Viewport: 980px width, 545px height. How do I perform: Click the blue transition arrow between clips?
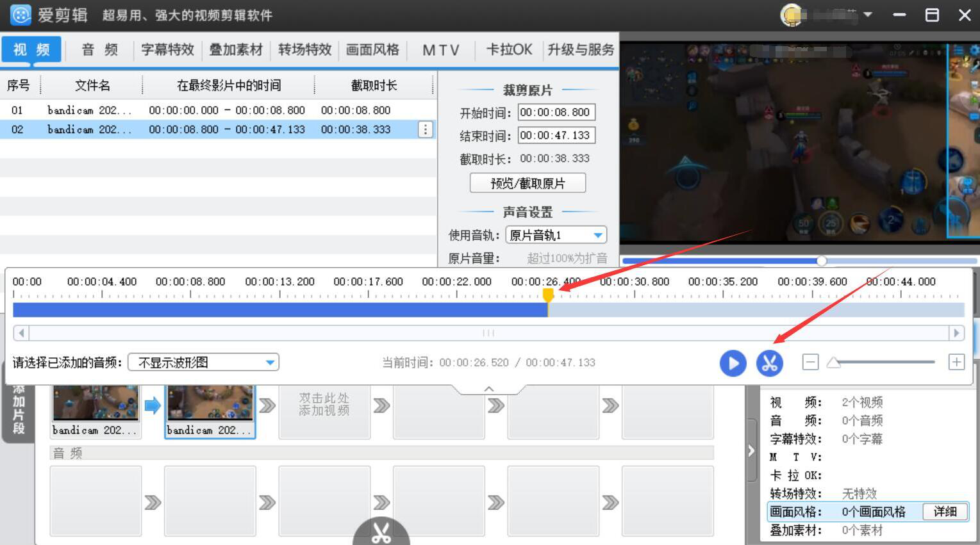[153, 405]
